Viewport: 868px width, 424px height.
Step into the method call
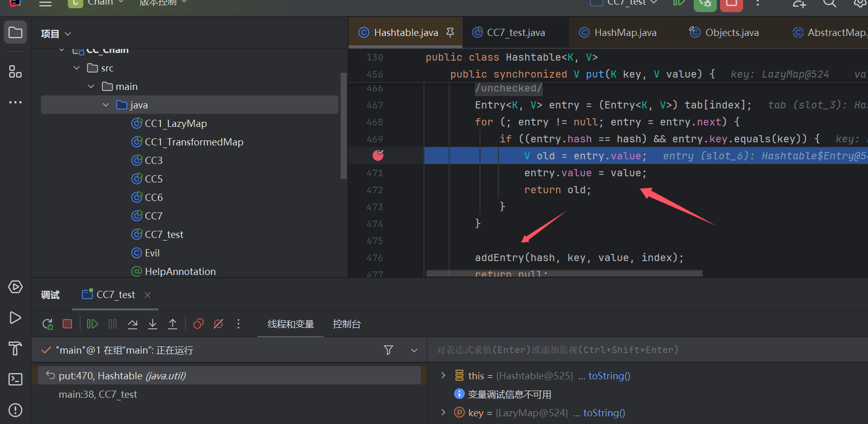point(153,324)
